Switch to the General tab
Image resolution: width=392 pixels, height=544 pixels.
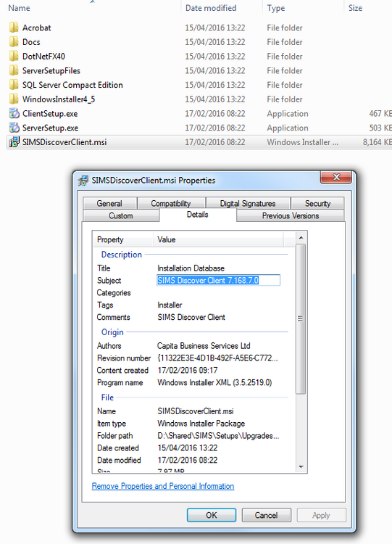coord(109,203)
